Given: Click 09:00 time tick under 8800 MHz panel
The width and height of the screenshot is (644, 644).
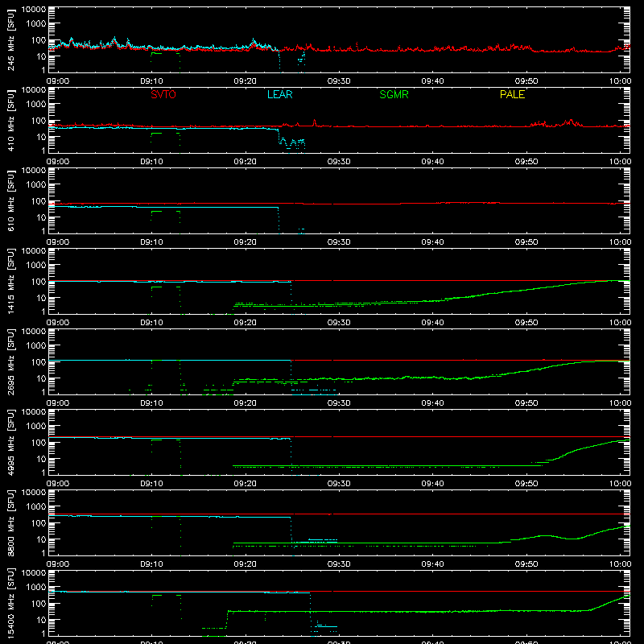Looking at the screenshot, I should click(58, 564).
